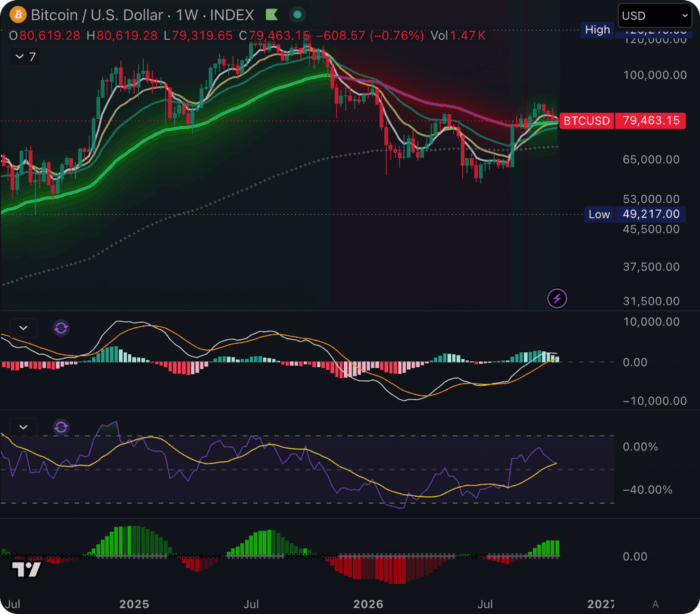
Task: Click the 31,500.00 price axis label
Action: (651, 302)
